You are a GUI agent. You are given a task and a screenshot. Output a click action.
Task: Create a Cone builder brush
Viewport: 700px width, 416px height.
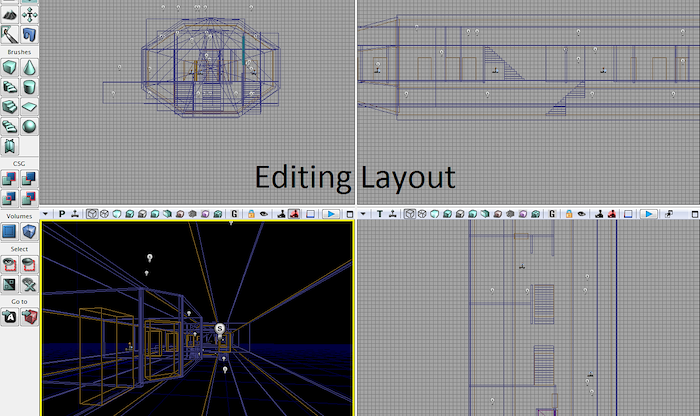(x=29, y=67)
